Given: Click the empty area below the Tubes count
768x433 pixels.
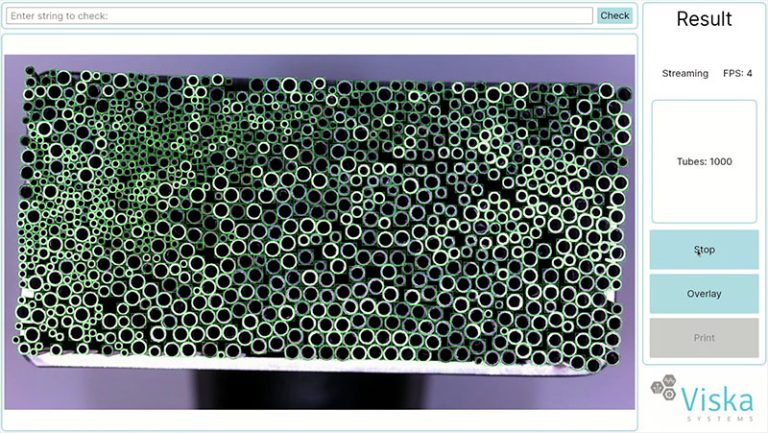Looking at the screenshot, I should tap(704, 200).
